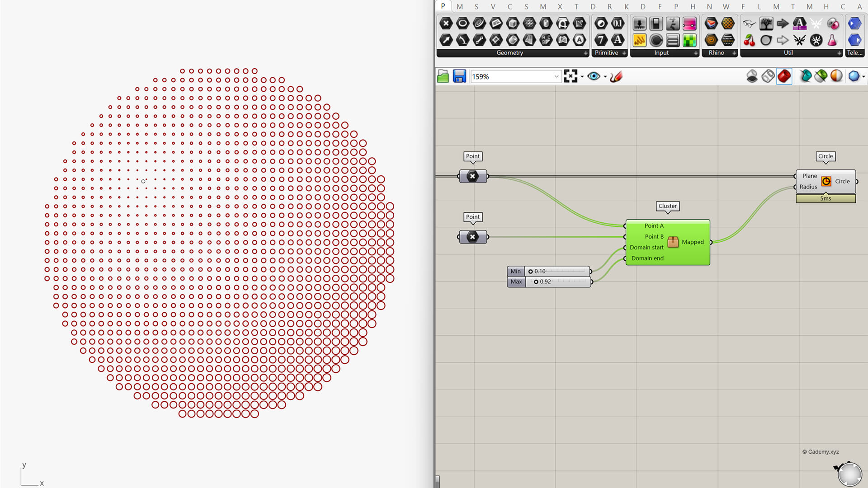
Task: Switch to the P ribbon tab
Action: (443, 6)
